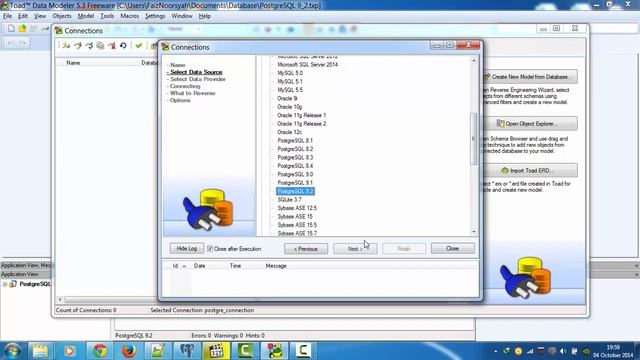Select PostgreSQL 9.1 data source
The width and height of the screenshot is (640, 360).
point(295,182)
